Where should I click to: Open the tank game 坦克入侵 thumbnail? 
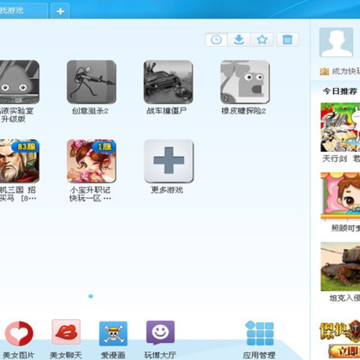click(x=340, y=266)
